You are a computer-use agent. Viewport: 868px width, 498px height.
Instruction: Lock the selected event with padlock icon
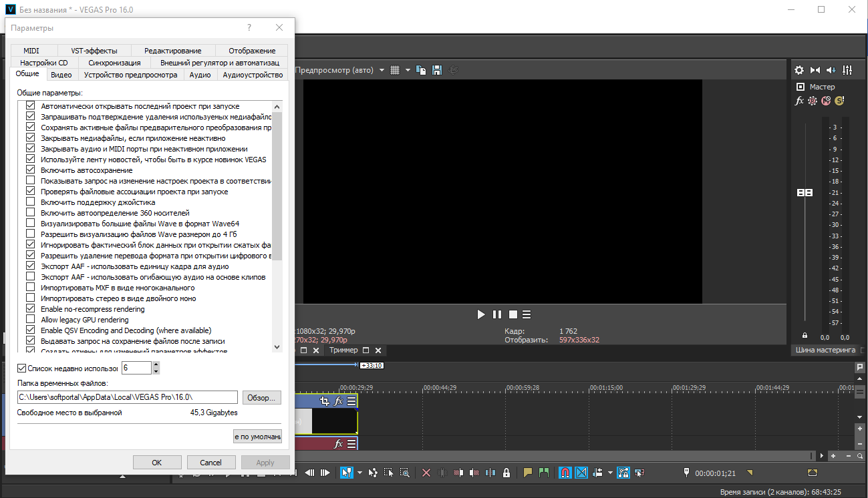point(507,473)
